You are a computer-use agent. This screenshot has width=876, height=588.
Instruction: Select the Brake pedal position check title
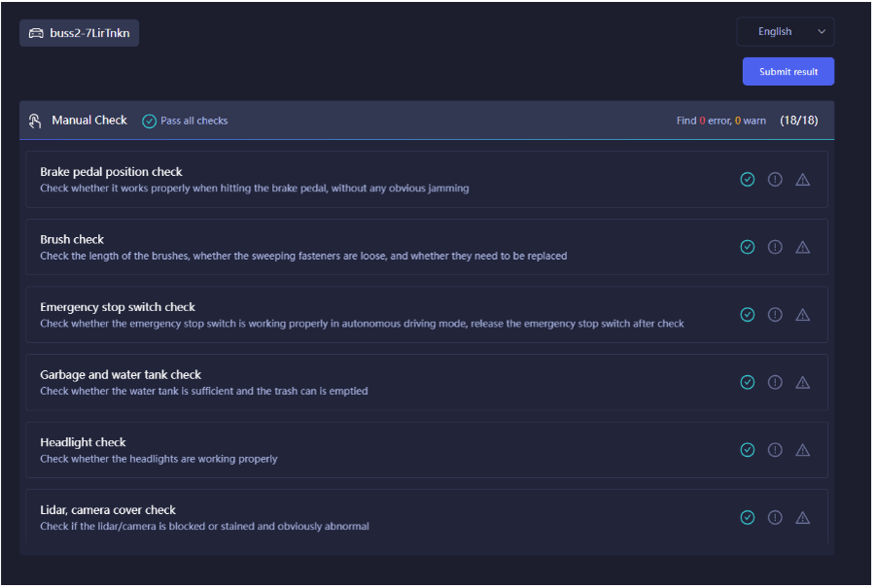click(111, 172)
